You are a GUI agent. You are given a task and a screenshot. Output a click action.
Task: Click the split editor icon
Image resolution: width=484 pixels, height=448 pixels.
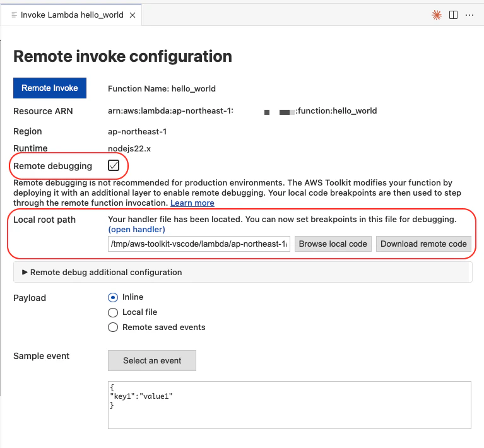coord(453,15)
